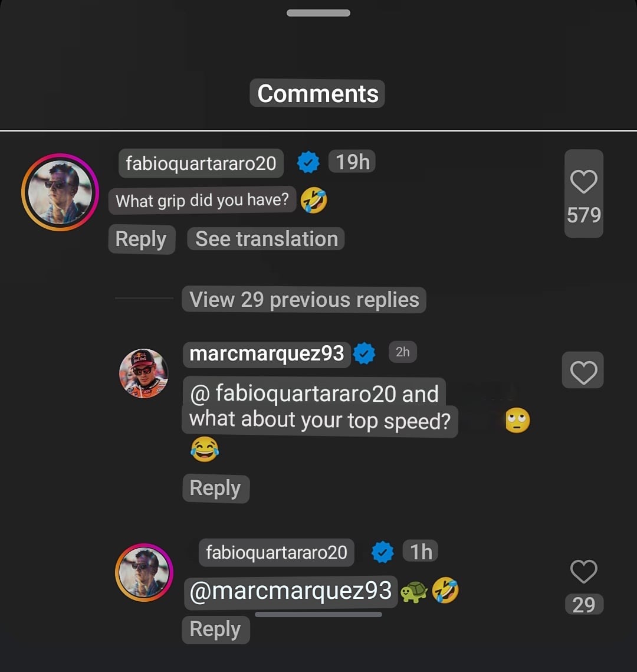637x672 pixels.
Task: Tap the verified badge next to marcmarquez93
Action: point(364,354)
